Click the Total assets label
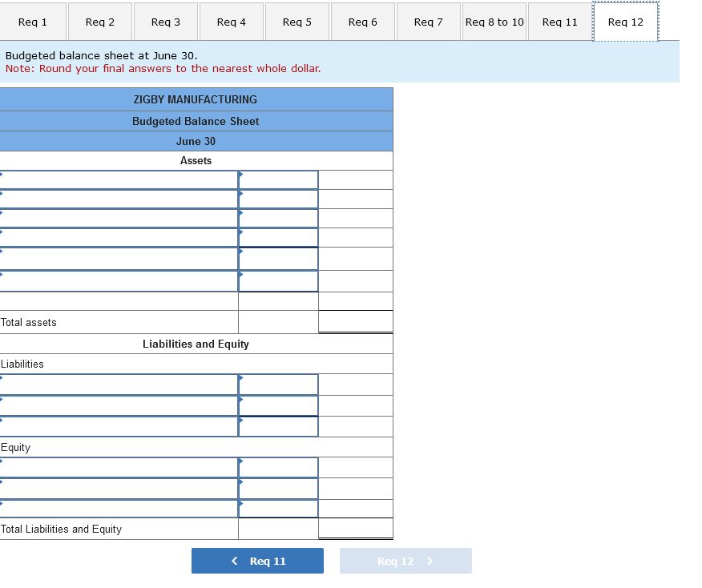This screenshot has height=588, width=702. tap(29, 322)
